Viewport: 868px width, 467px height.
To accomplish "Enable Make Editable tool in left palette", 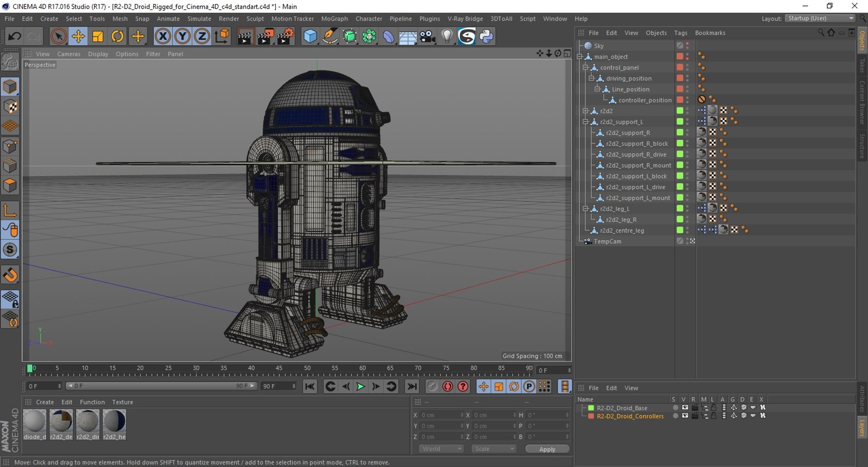I will click(10, 62).
